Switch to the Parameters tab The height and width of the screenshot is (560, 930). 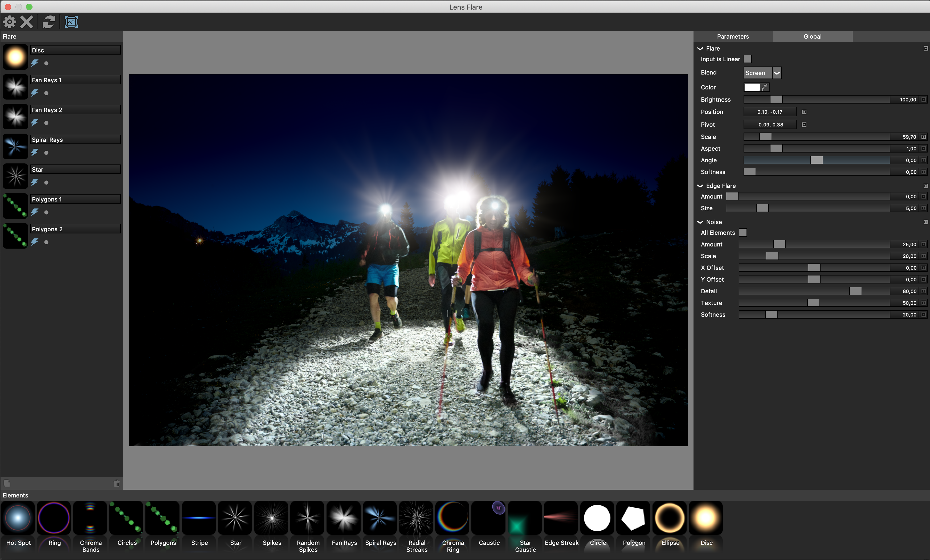(733, 36)
